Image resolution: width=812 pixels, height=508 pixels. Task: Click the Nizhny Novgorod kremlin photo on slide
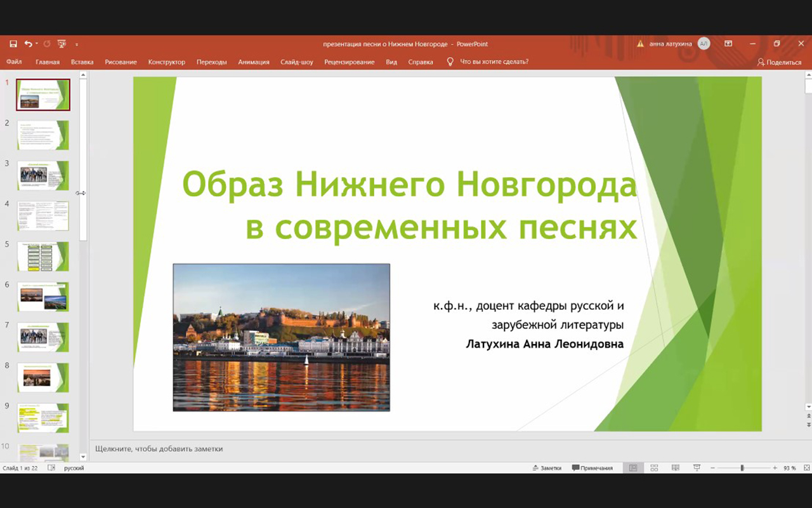(x=281, y=337)
